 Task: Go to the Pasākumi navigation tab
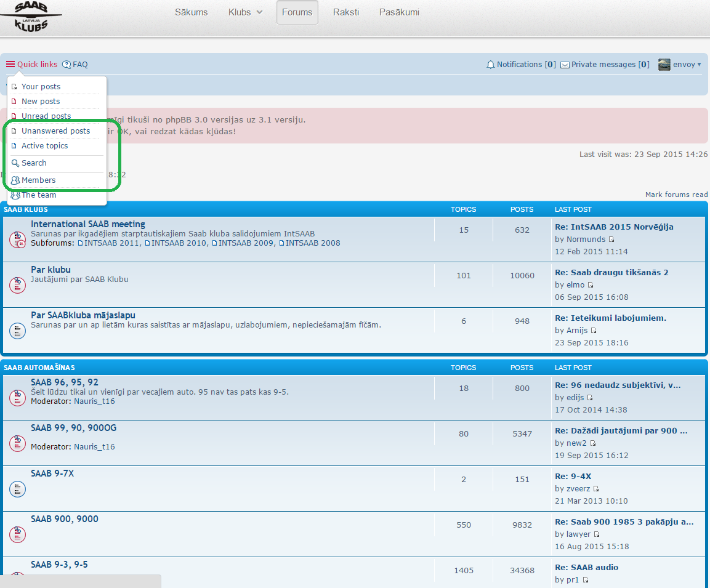(399, 12)
